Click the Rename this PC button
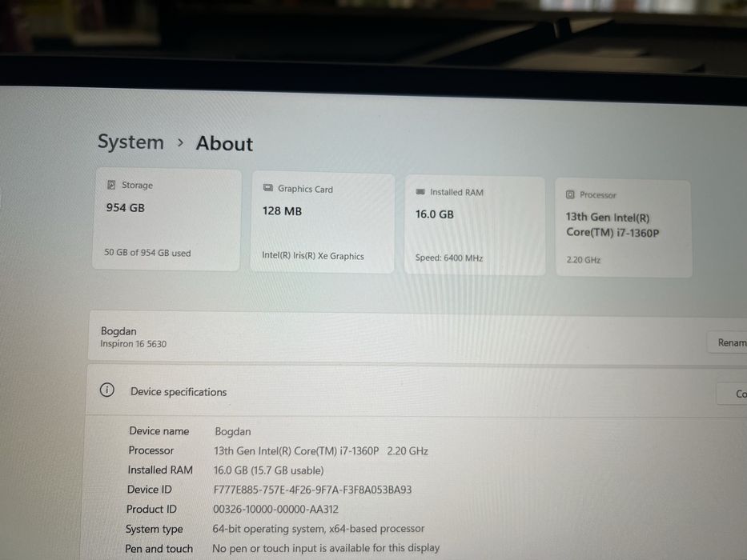 point(727,342)
